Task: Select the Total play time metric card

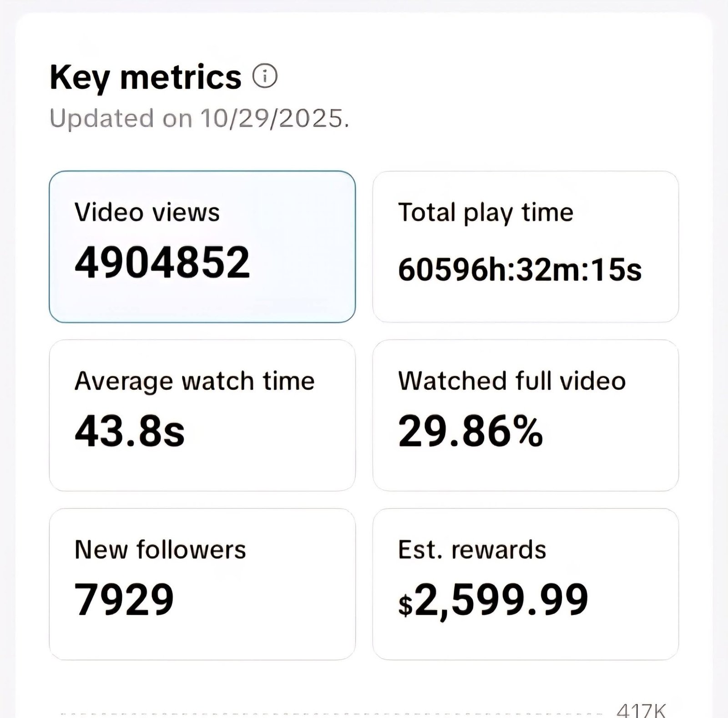Action: tap(526, 246)
